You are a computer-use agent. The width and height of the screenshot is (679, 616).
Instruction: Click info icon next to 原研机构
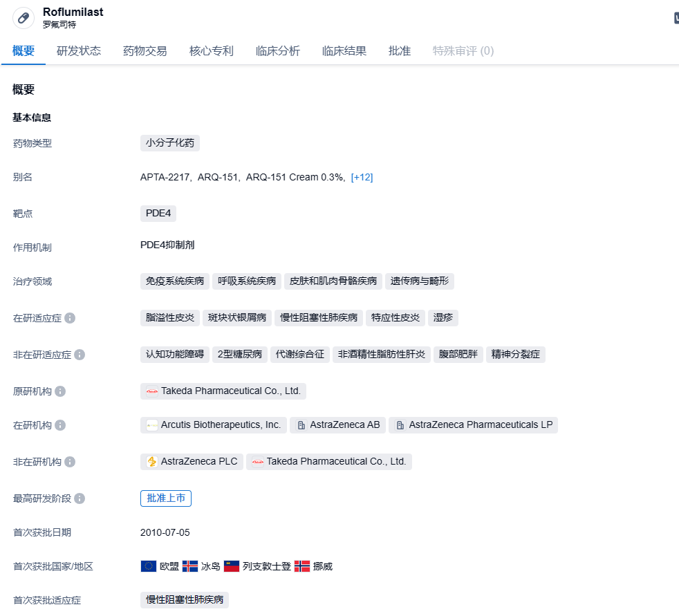click(x=60, y=391)
